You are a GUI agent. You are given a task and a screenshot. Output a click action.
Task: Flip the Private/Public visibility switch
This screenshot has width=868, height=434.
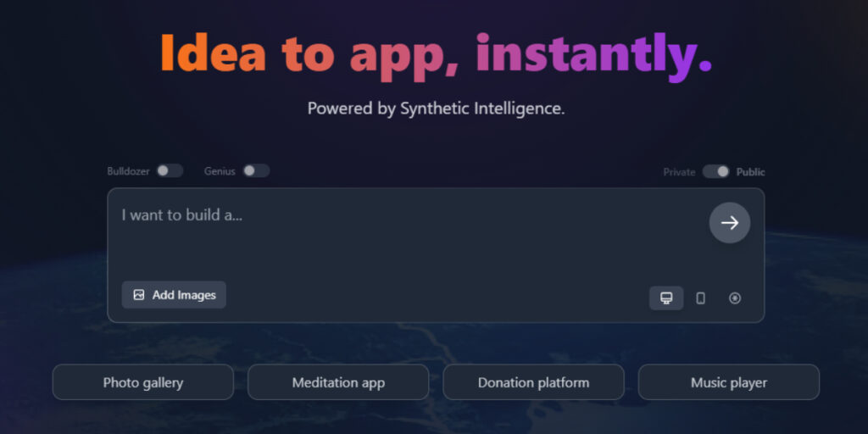tap(716, 171)
